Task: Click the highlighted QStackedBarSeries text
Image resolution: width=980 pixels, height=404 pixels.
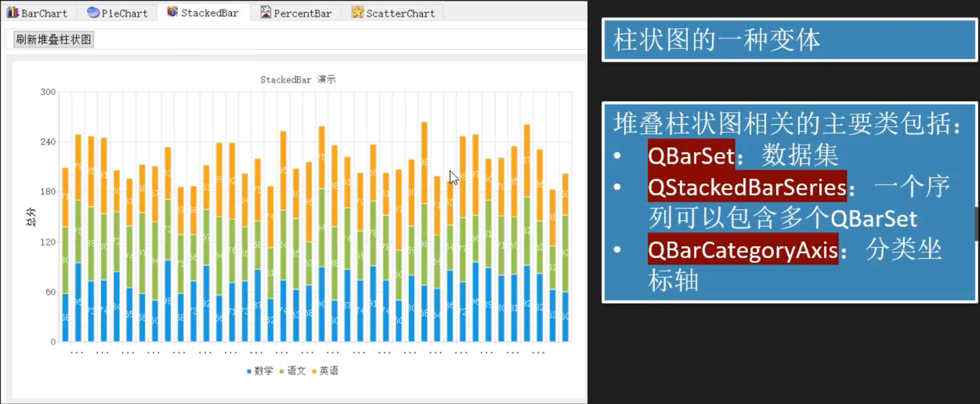Action: (747, 188)
